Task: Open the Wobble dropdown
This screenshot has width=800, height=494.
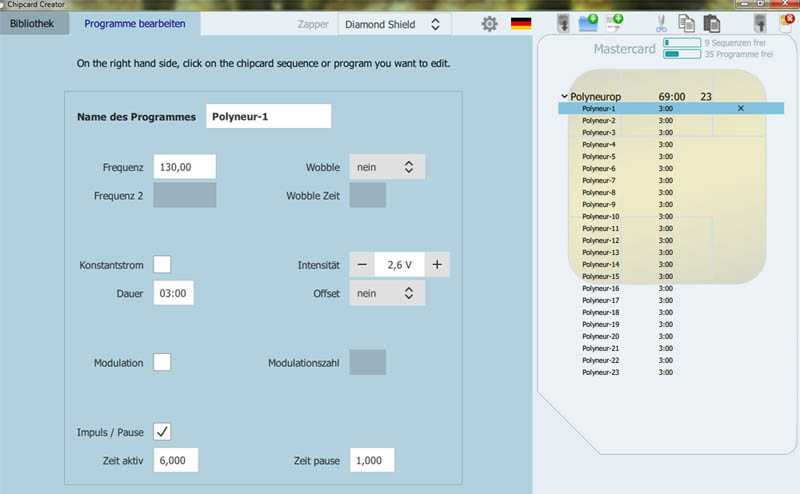Action: 387,167
